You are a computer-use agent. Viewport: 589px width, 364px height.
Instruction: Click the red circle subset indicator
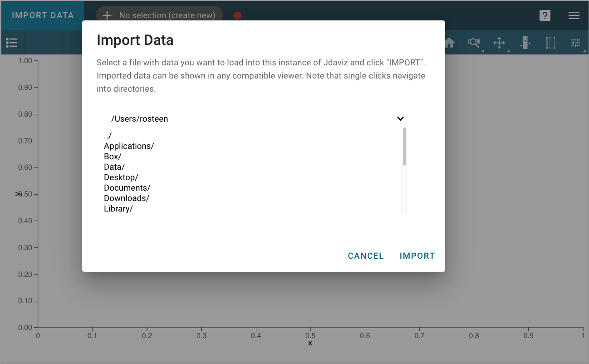pyautogui.click(x=237, y=15)
